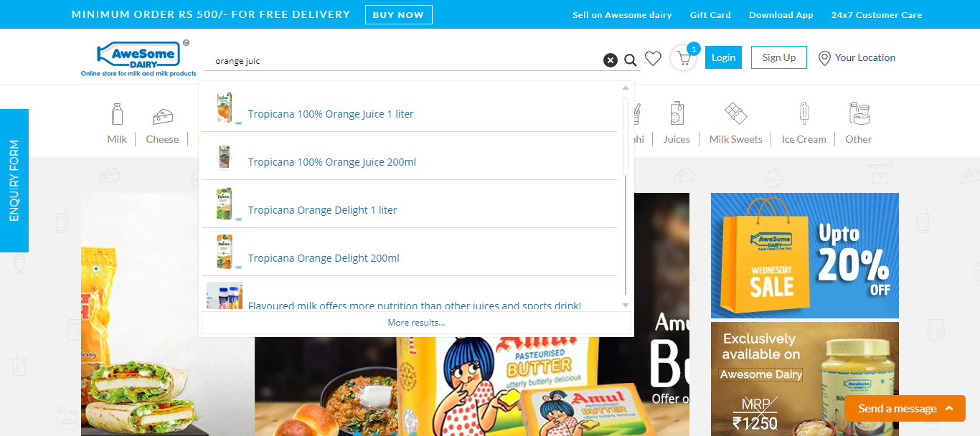Select the Cheese wedge category icon

(x=163, y=116)
